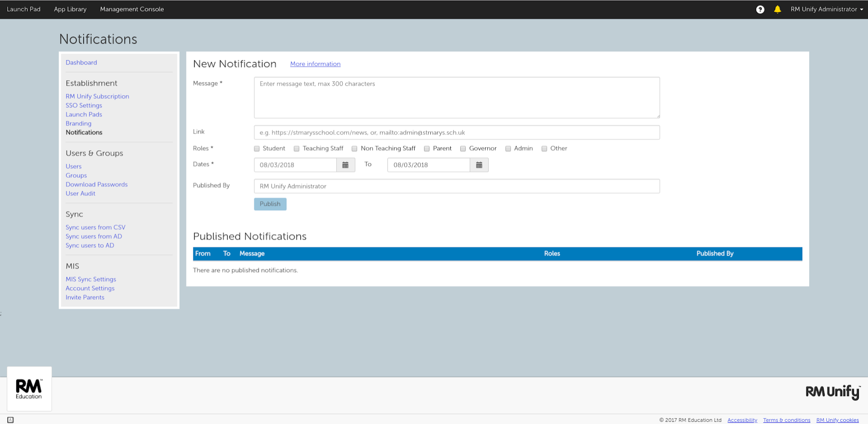Click the Roles column header
Viewport: 868px width, 424px height.
coord(552,254)
